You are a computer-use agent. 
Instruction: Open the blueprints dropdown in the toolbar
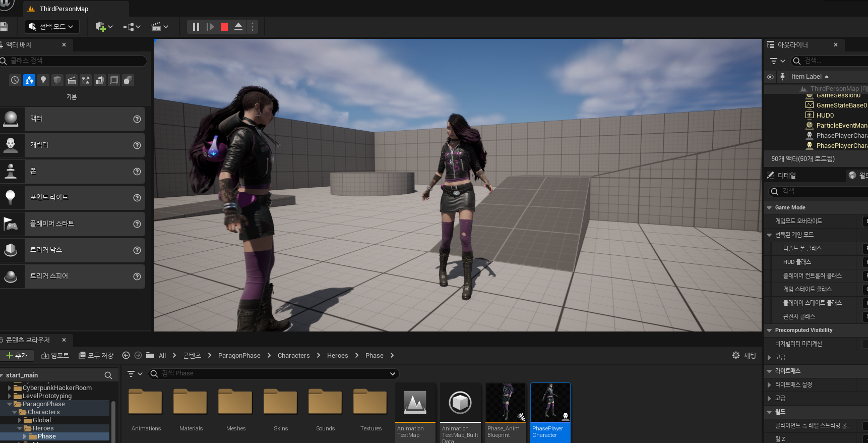click(132, 27)
